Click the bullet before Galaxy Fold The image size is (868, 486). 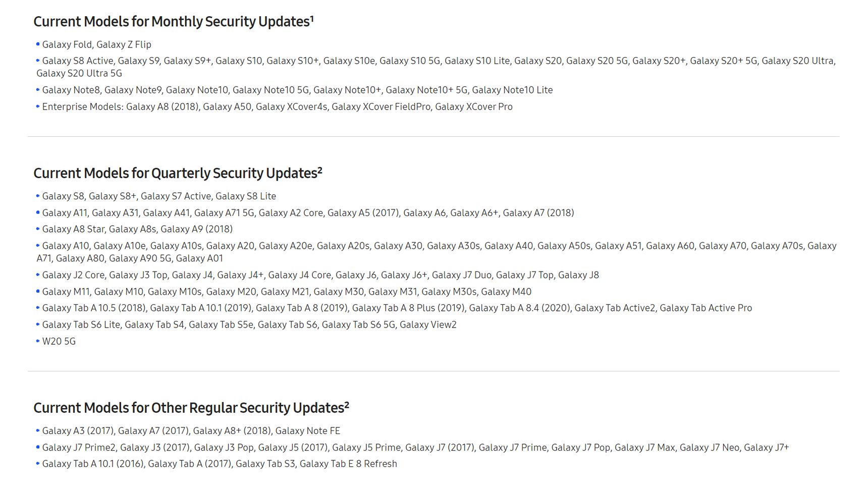click(38, 44)
